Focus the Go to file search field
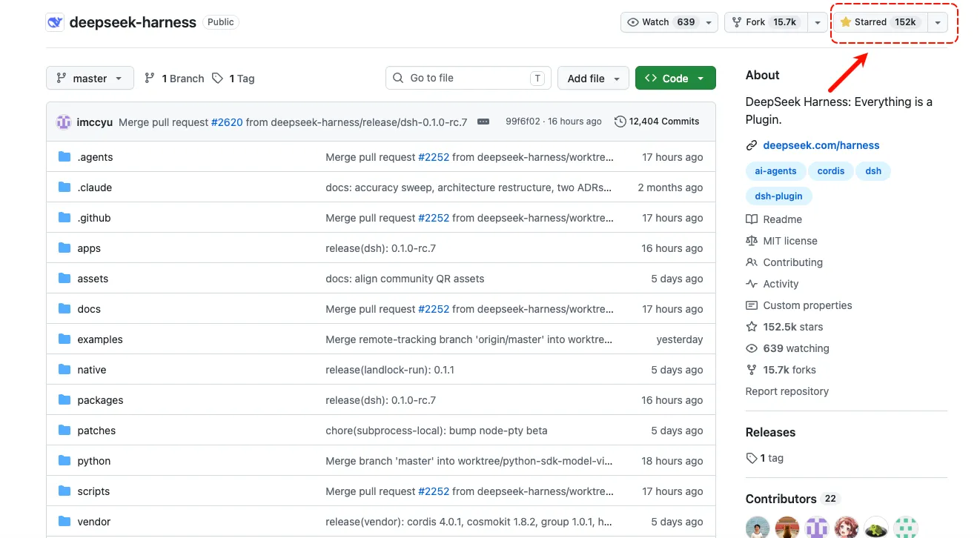Screen dimensions: 980x538 pyautogui.click(x=469, y=78)
